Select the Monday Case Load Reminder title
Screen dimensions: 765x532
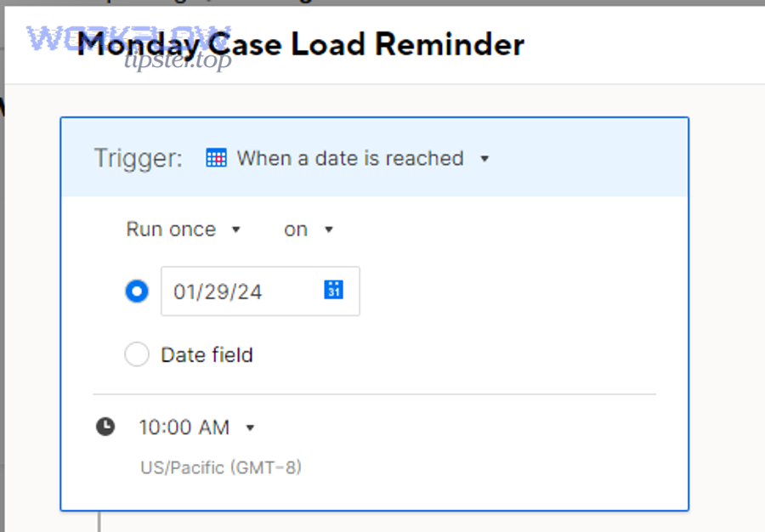[299, 44]
